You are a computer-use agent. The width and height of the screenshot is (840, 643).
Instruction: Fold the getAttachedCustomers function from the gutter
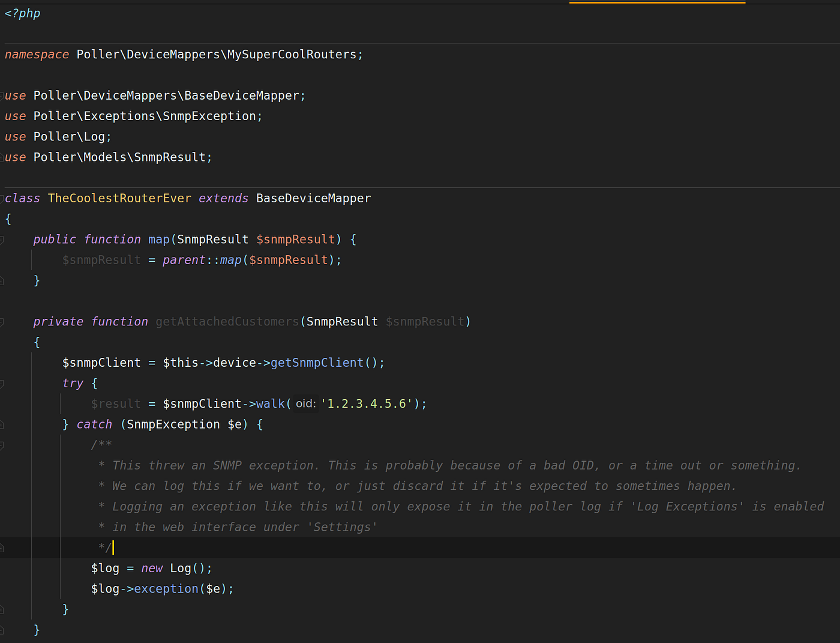[x=2, y=321]
